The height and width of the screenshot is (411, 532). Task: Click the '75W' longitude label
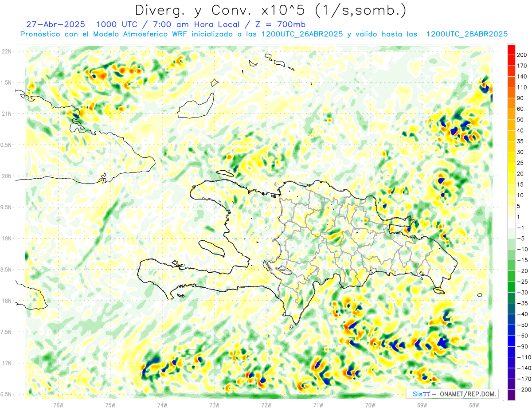110,404
